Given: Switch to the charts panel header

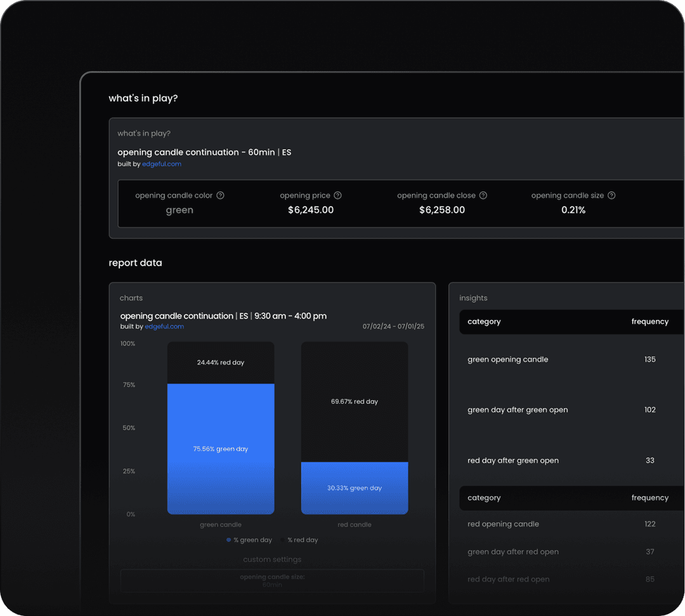Looking at the screenshot, I should (131, 298).
